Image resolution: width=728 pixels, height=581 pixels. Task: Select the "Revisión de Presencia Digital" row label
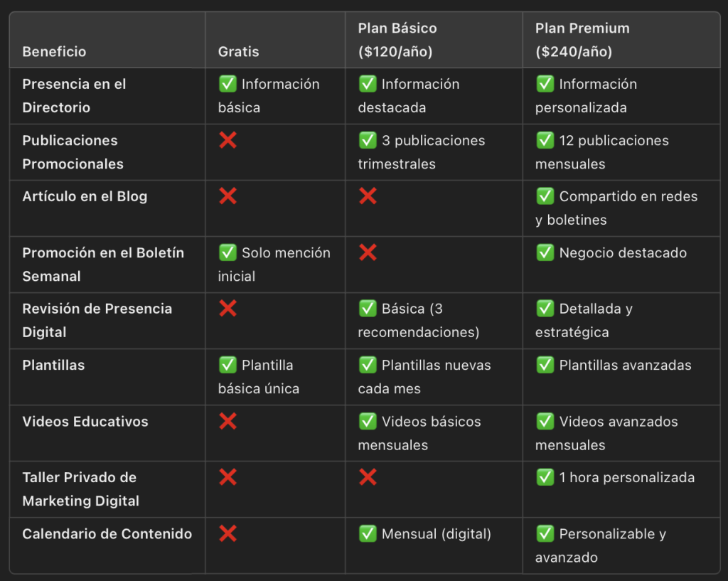pos(97,320)
